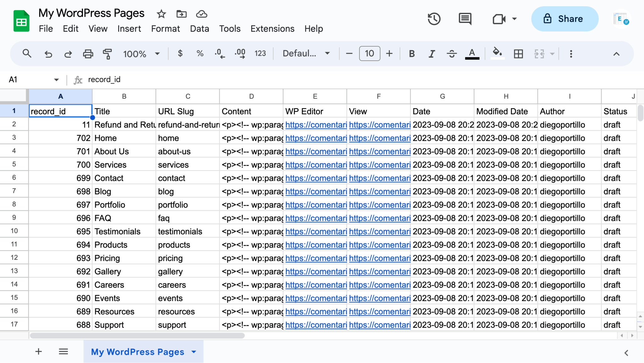644x363 pixels.
Task: Open the Extensions menu
Action: (272, 29)
